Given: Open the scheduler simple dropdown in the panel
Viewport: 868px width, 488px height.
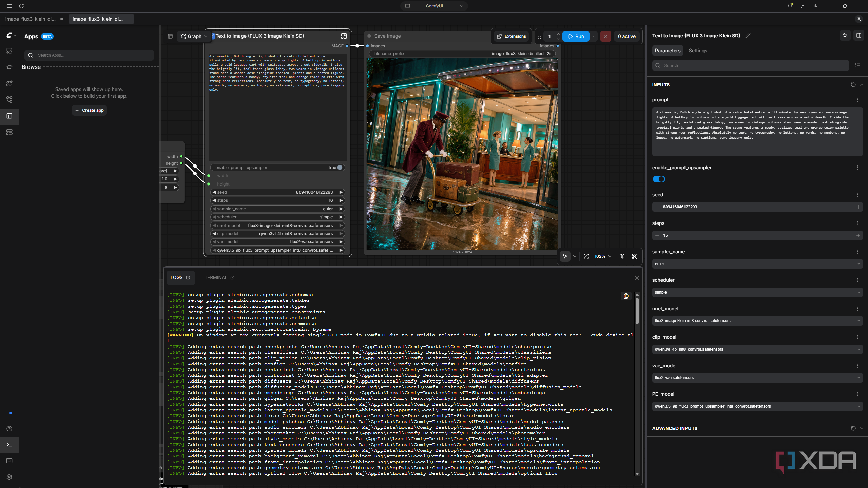Looking at the screenshot, I should click(757, 292).
